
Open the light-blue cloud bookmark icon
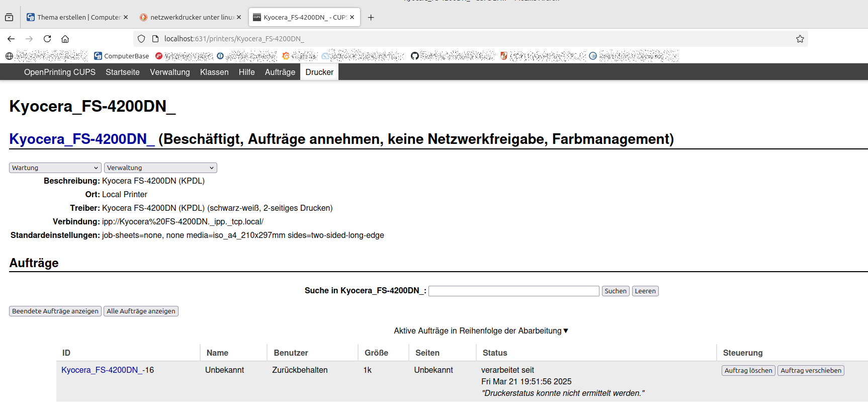[325, 56]
